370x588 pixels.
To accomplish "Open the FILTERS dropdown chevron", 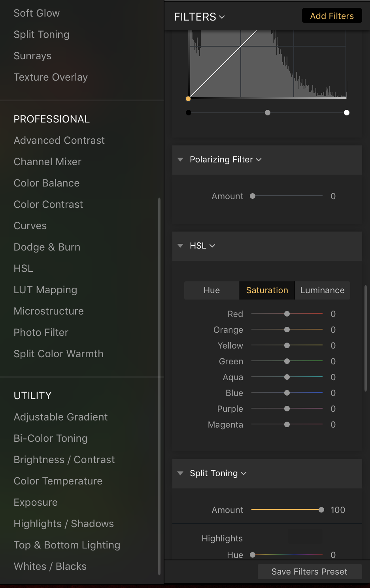I will coord(222,17).
